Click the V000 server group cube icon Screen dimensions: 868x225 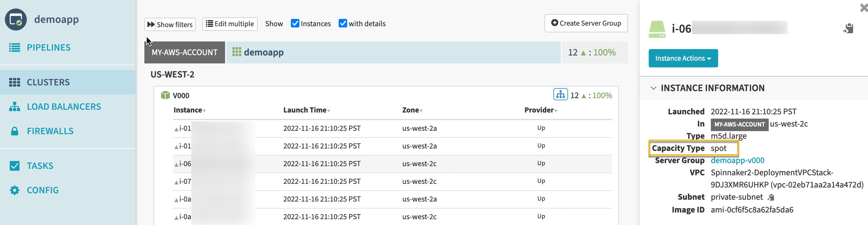tap(165, 95)
